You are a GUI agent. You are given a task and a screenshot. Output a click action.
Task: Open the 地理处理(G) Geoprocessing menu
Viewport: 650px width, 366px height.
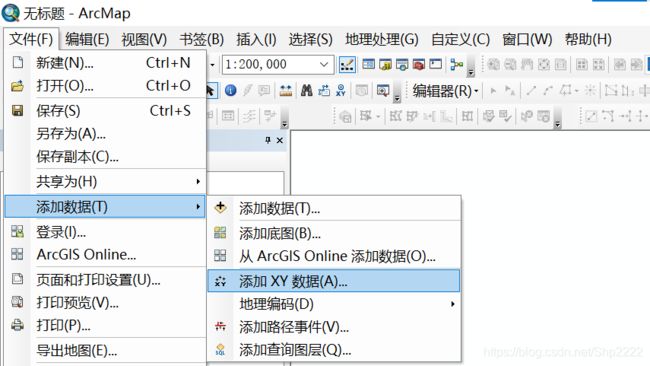[382, 39]
